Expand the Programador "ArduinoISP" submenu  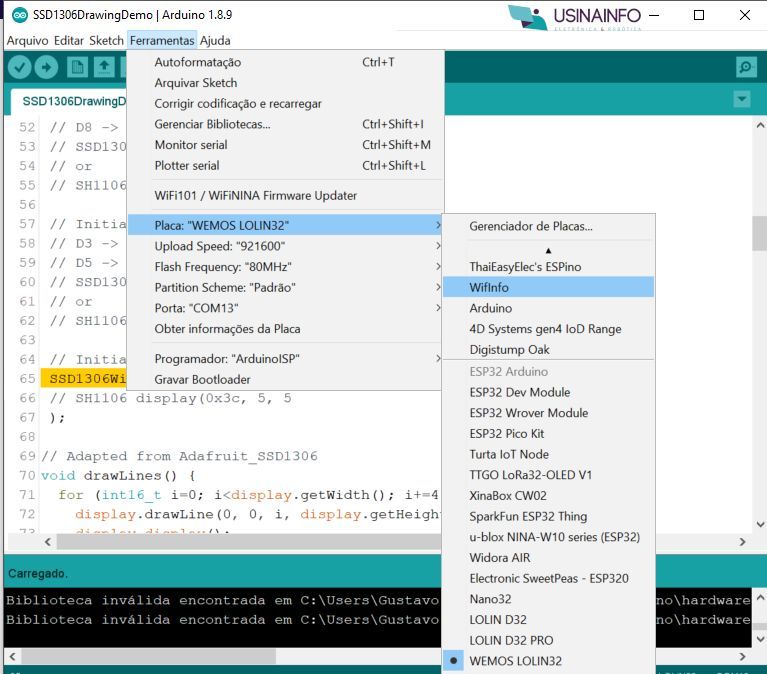pos(285,359)
